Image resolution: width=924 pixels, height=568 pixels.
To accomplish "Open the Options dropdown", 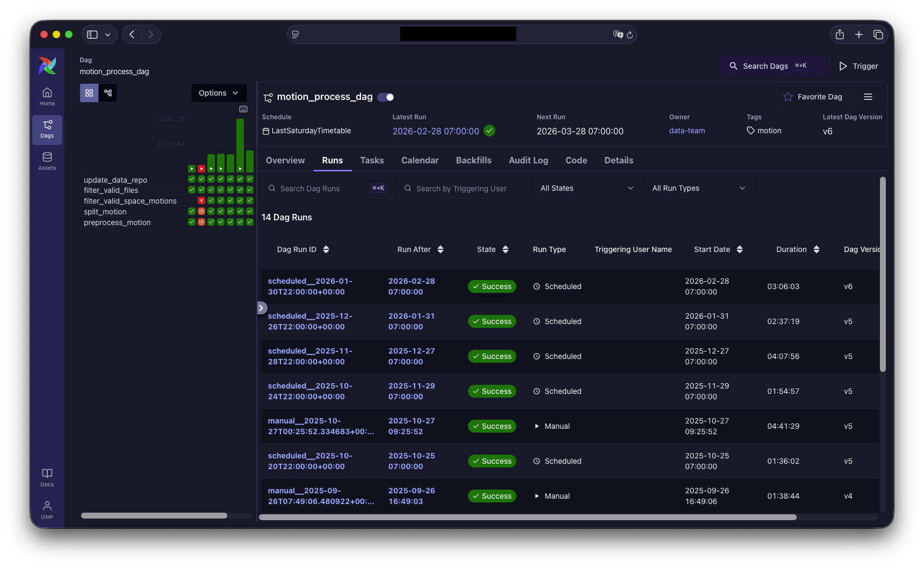I will point(219,93).
